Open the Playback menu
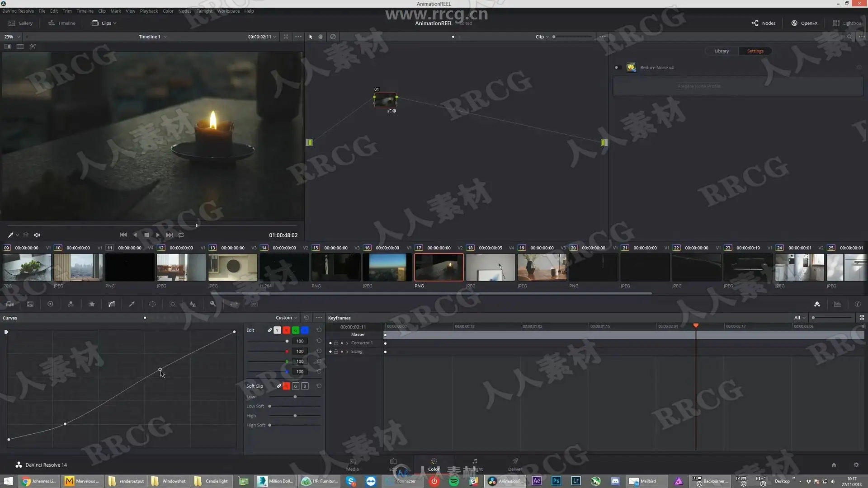Image resolution: width=868 pixels, height=488 pixels. pos(149,11)
